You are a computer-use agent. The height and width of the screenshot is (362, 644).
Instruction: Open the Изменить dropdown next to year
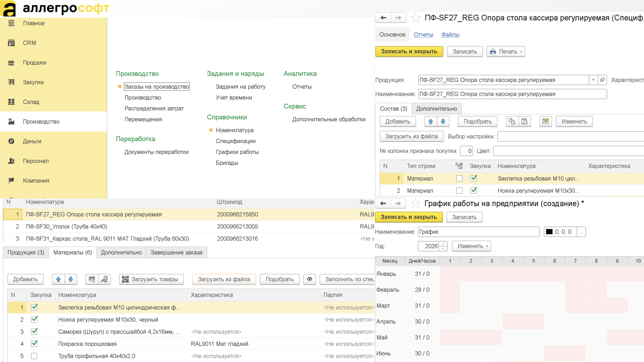[471, 246]
